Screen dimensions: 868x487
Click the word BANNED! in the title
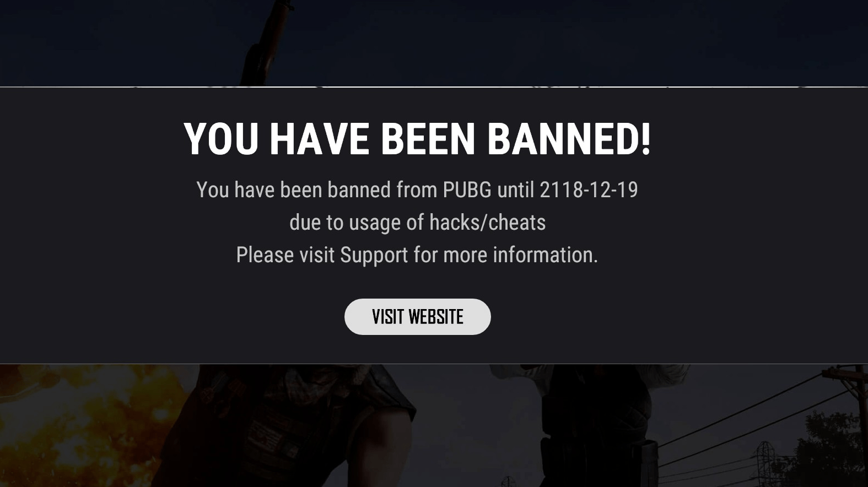(569, 138)
